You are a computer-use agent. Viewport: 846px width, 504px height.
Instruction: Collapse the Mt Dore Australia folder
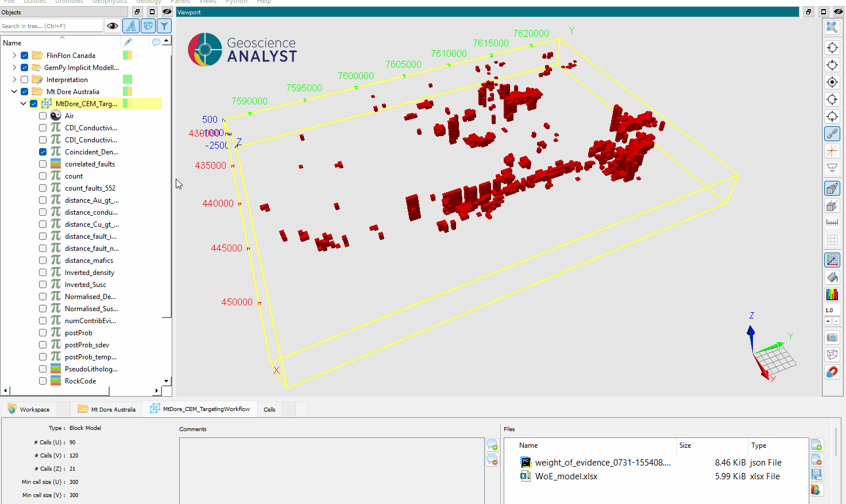pyautogui.click(x=14, y=92)
